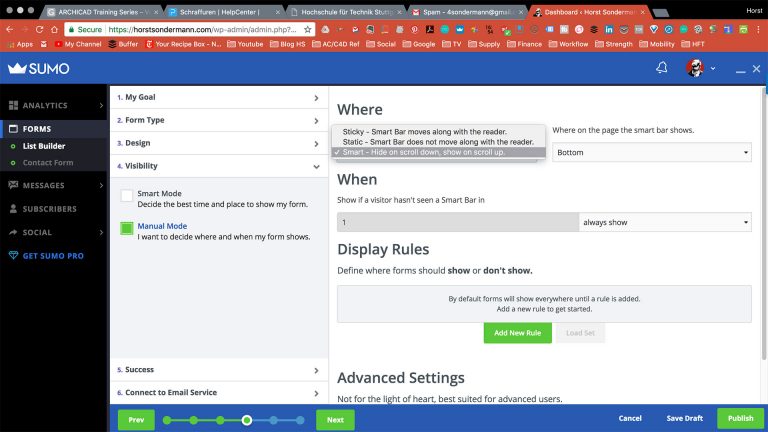Click the Subscribers person icon
Image resolution: width=768 pixels, height=432 pixels.
click(x=14, y=209)
